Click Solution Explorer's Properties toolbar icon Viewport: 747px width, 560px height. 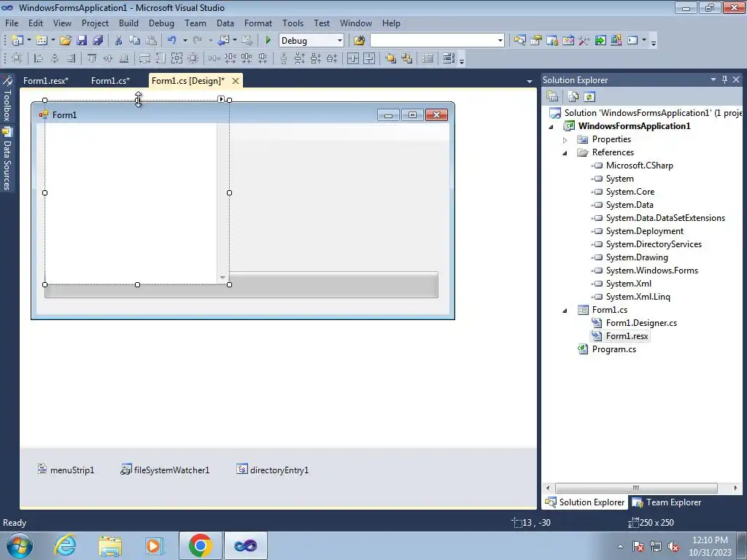(553, 97)
